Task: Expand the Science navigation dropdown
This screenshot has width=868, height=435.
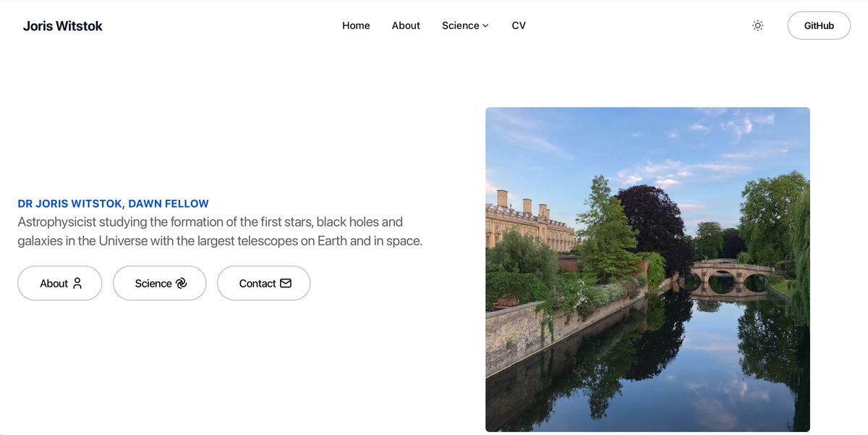Action: 465,25
